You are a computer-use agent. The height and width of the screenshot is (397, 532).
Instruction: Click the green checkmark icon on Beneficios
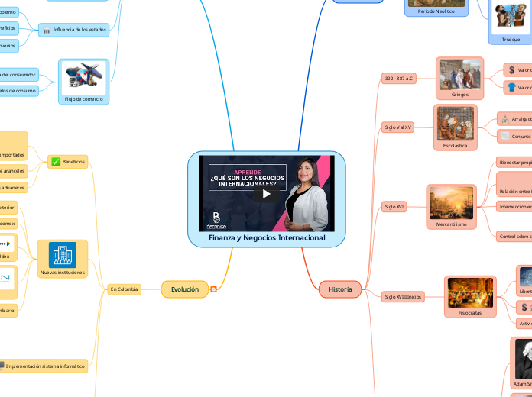click(x=56, y=162)
